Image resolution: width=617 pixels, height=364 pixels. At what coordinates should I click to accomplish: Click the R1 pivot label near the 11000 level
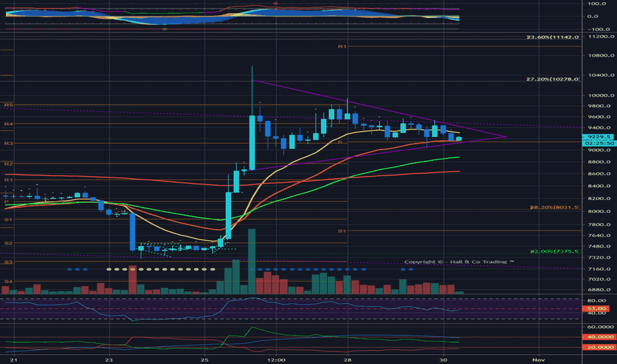pyautogui.click(x=342, y=46)
